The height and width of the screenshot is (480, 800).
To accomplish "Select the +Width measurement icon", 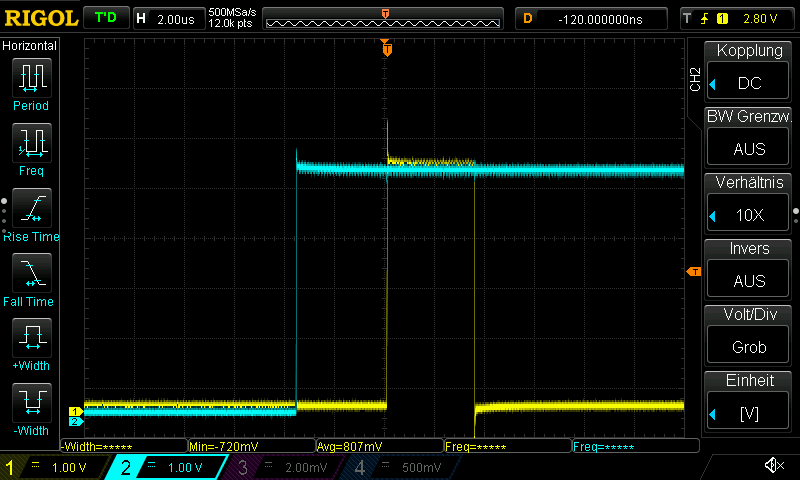I will click(31, 343).
